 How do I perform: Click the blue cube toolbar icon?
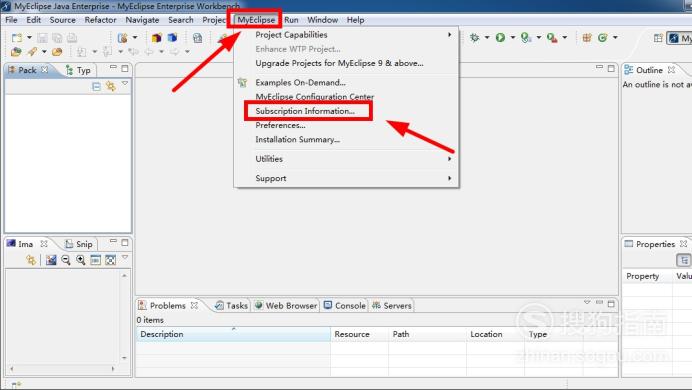(x=172, y=38)
